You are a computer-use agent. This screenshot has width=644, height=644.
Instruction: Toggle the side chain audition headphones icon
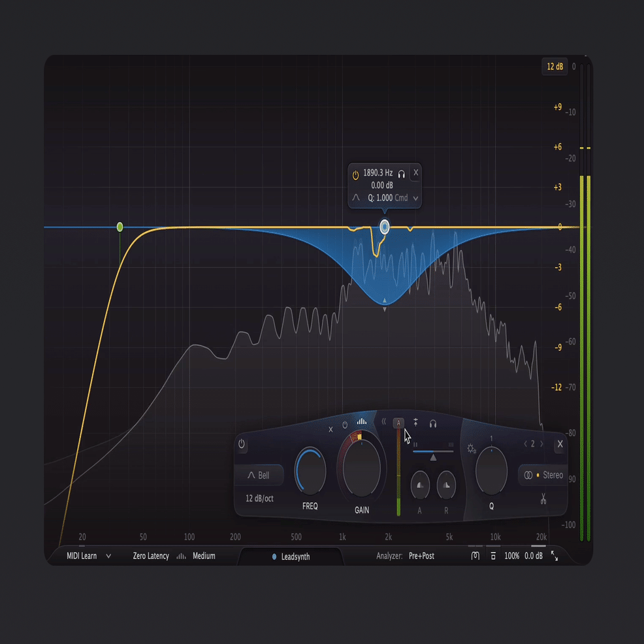[x=433, y=424]
